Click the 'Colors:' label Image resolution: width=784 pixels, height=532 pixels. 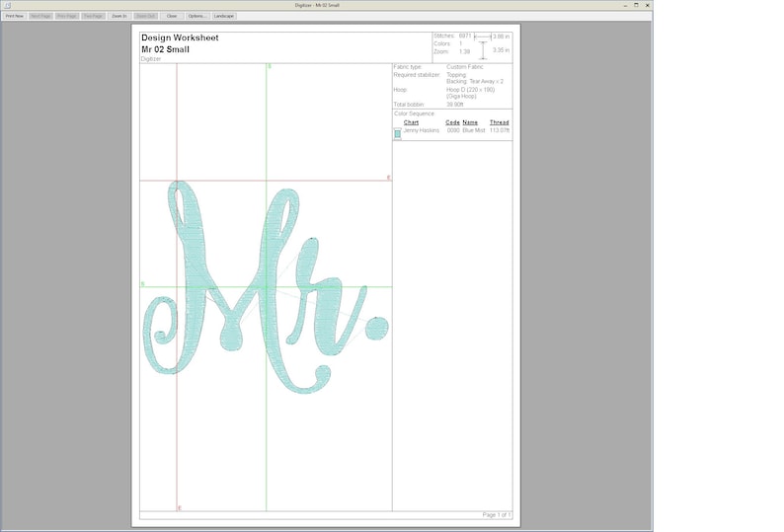click(x=442, y=43)
